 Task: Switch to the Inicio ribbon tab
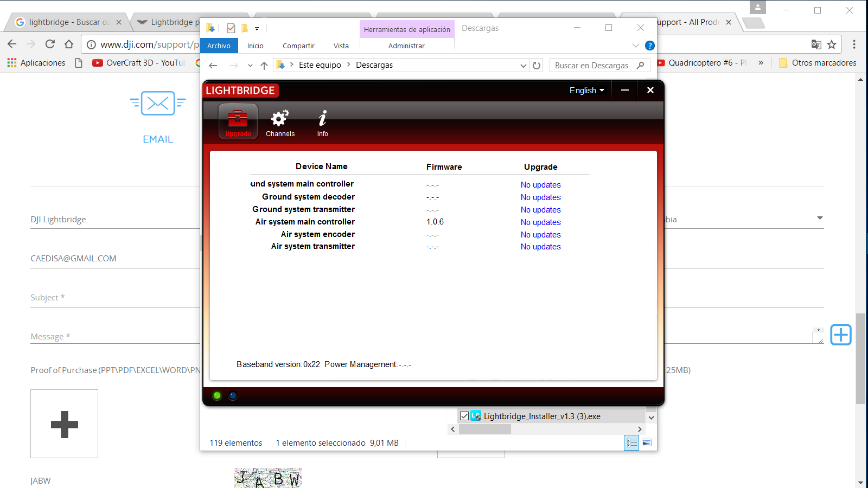click(x=256, y=46)
